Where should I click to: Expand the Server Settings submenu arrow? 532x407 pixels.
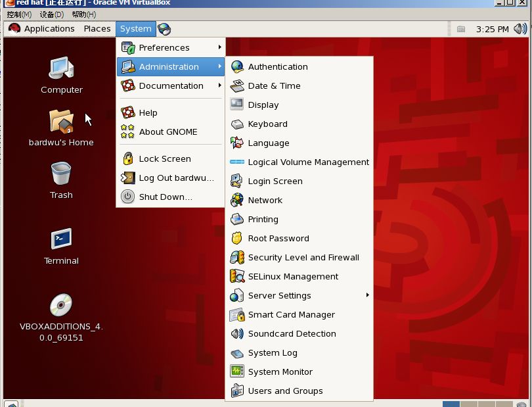point(367,295)
